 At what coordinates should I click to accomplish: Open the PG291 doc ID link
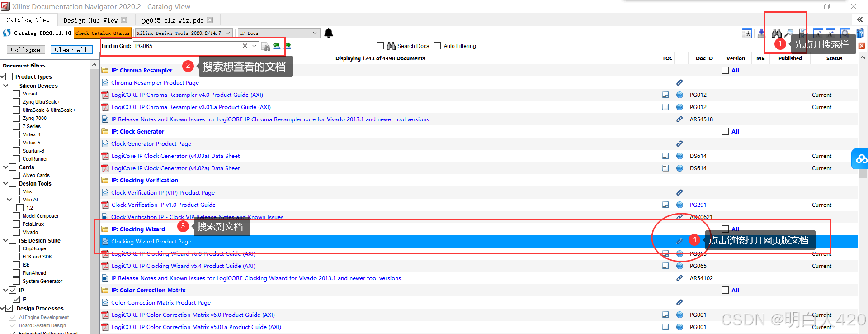[x=698, y=205]
